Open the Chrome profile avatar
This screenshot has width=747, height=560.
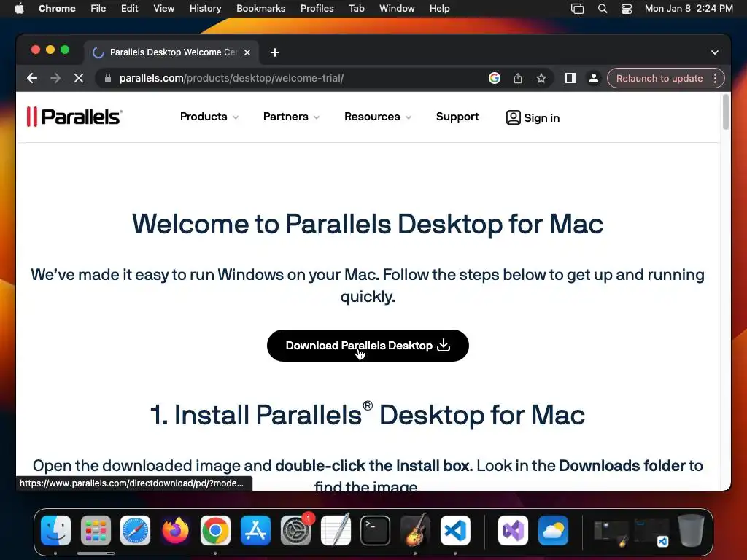tap(594, 78)
